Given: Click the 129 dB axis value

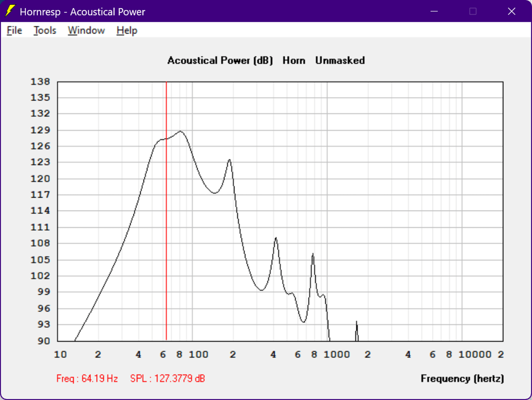Looking at the screenshot, I should tap(40, 130).
